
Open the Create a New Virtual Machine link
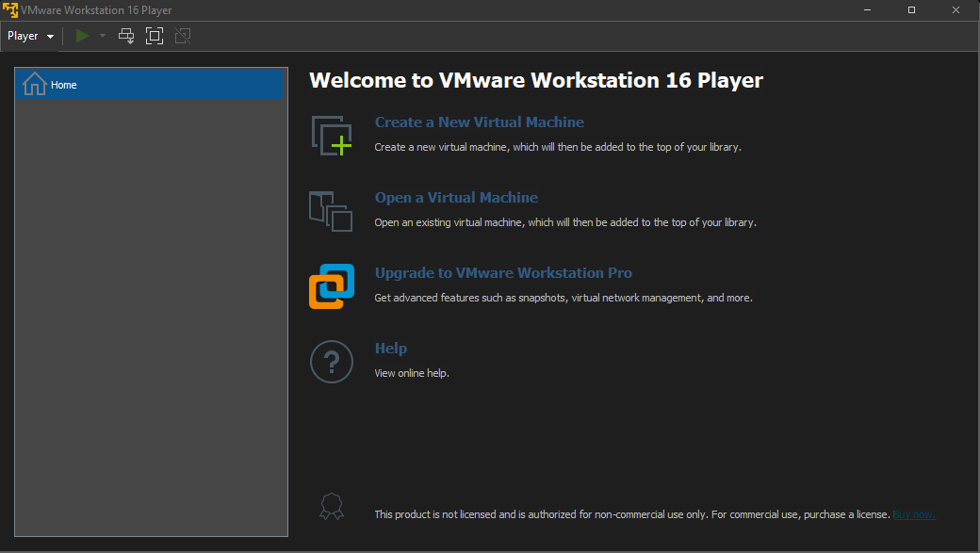coord(479,122)
